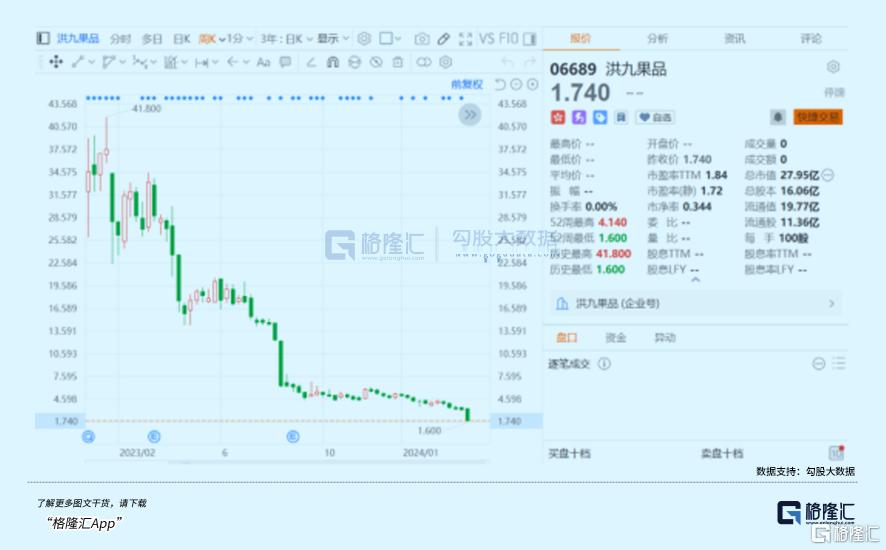Switch chart to 分时 view
886x550 pixels.
click(x=120, y=38)
